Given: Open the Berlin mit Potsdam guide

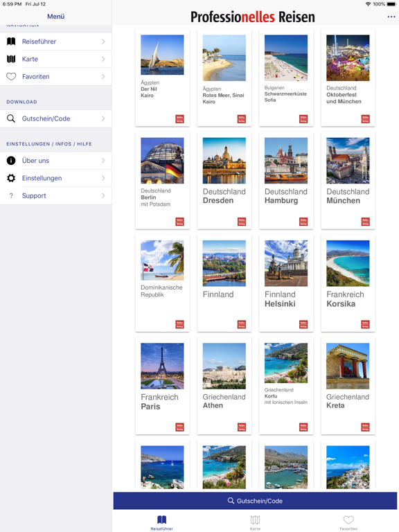Looking at the screenshot, I should point(163,181).
